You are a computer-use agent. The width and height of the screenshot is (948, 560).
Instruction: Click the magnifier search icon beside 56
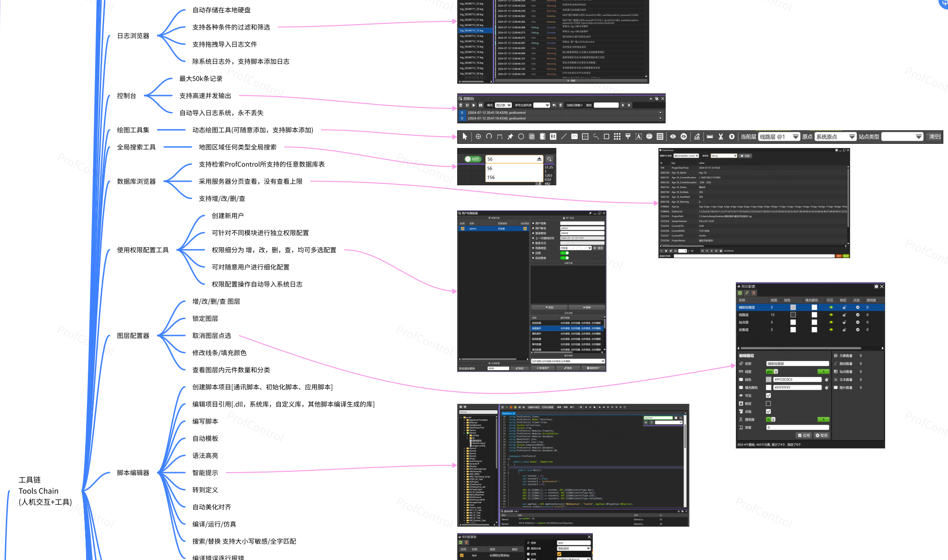click(549, 159)
